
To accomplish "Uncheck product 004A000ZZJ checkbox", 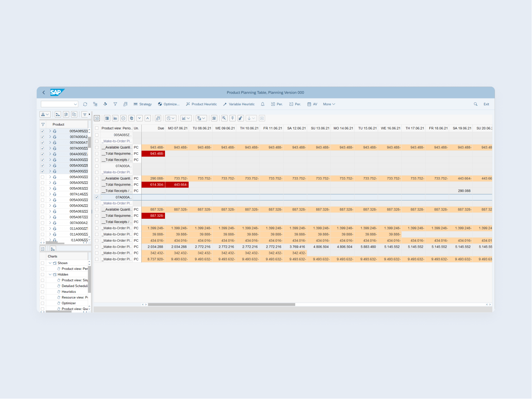I will pos(42,154).
